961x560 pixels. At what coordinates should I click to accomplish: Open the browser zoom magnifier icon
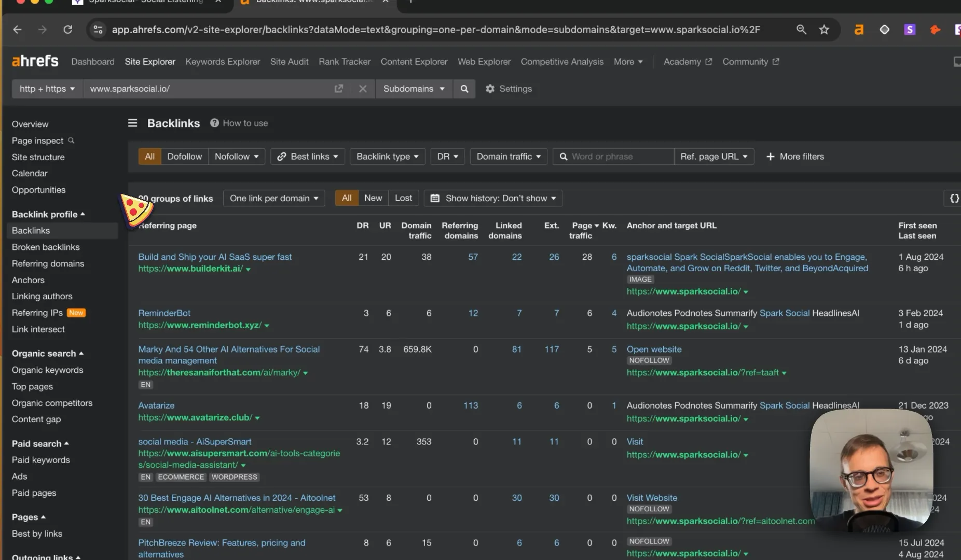(x=801, y=30)
